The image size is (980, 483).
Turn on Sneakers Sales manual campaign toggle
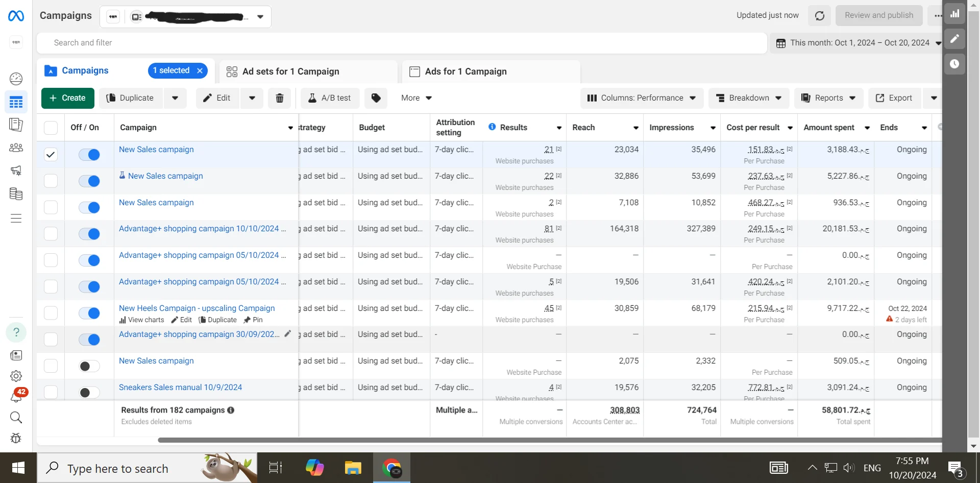tap(89, 393)
